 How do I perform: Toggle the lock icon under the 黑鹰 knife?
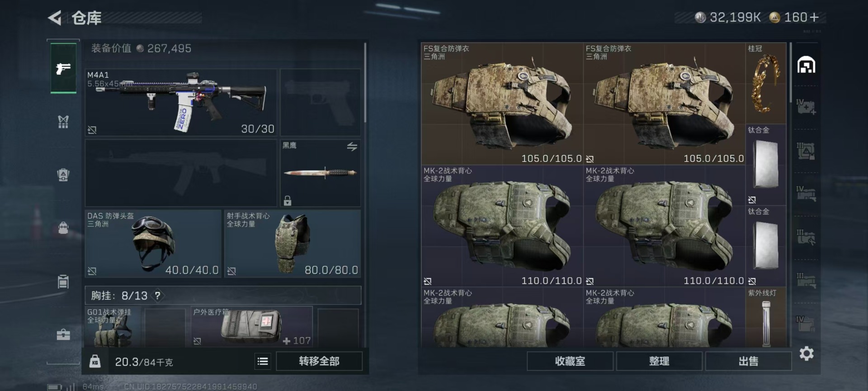tap(288, 200)
